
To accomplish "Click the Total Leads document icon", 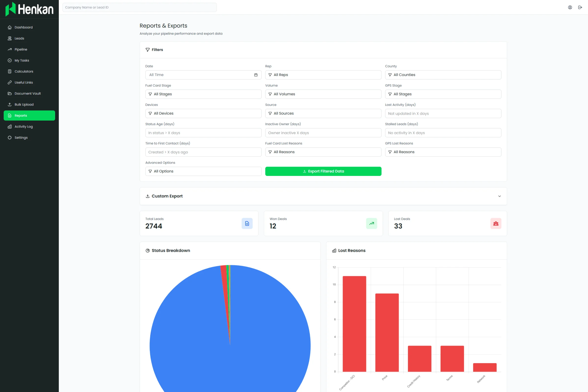I will [x=247, y=223].
